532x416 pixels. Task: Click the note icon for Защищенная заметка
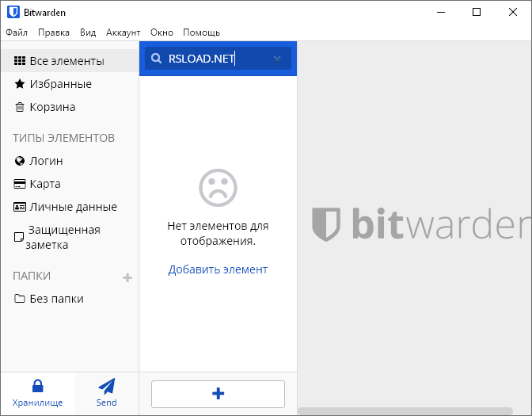pyautogui.click(x=19, y=237)
